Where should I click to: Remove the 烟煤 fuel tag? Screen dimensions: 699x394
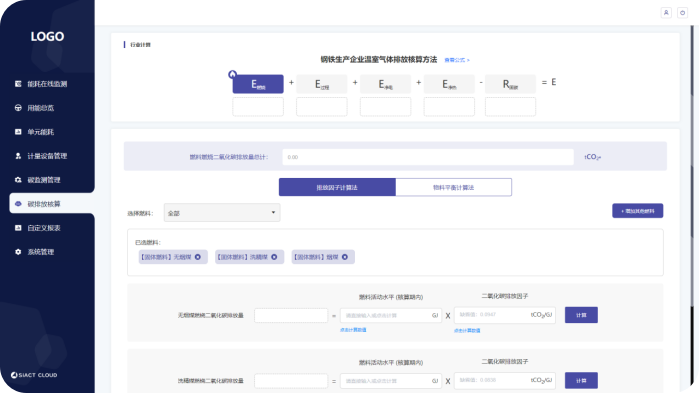pyautogui.click(x=345, y=257)
